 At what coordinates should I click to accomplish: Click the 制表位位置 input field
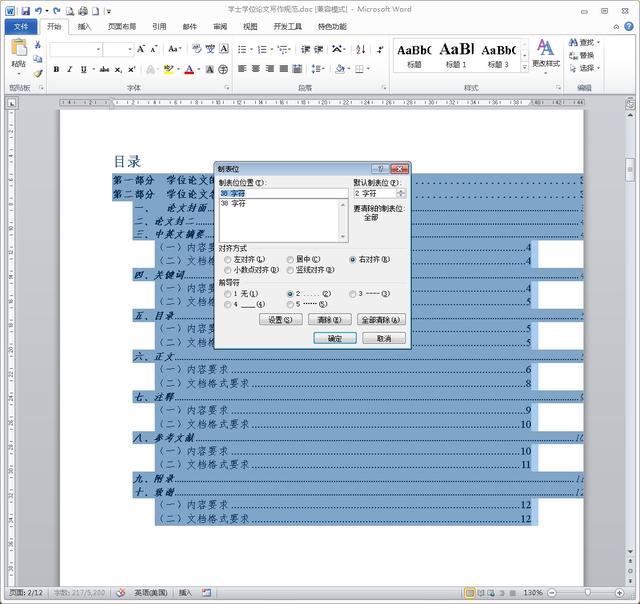(x=284, y=193)
